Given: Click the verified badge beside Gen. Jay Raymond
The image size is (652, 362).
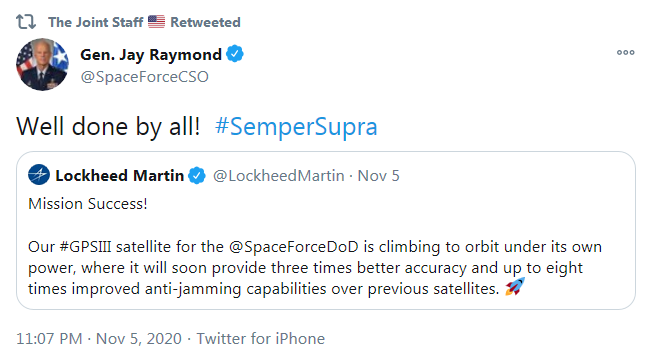Looking at the screenshot, I should click(x=235, y=54).
